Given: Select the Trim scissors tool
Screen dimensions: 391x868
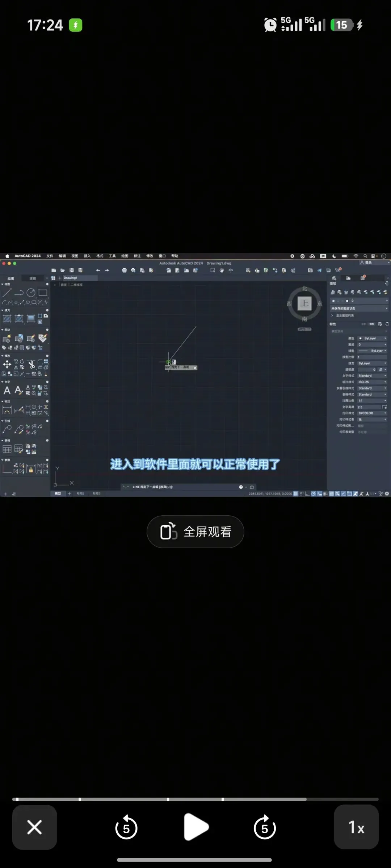Looking at the screenshot, I should 31,364.
